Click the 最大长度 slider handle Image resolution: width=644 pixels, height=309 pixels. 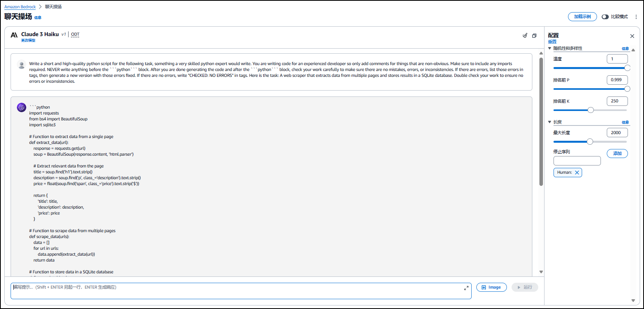(x=590, y=142)
